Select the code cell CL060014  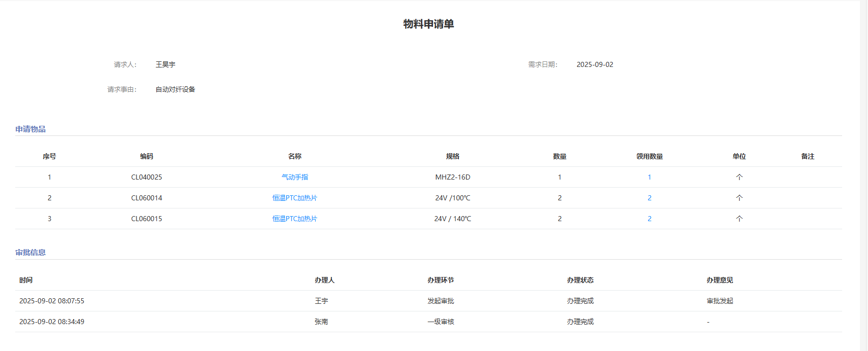click(x=146, y=198)
